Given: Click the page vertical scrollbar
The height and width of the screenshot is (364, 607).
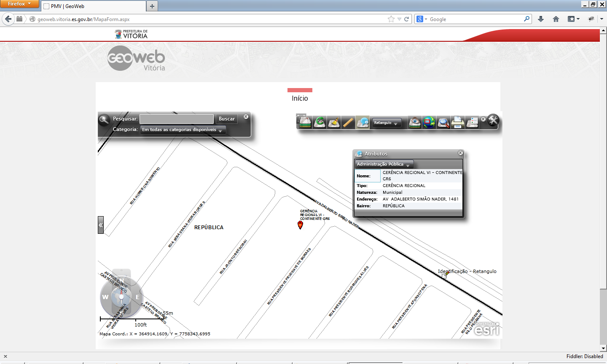Looking at the screenshot, I should [603, 190].
